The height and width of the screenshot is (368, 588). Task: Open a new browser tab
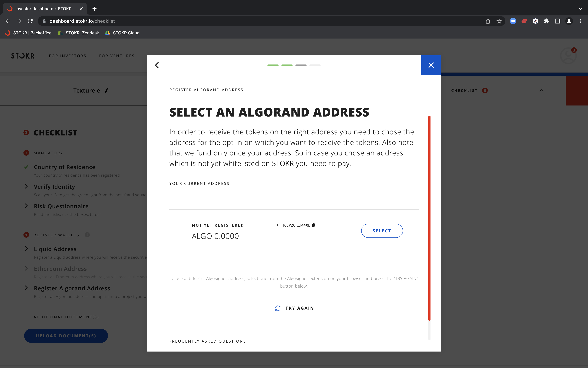pyautogui.click(x=94, y=9)
